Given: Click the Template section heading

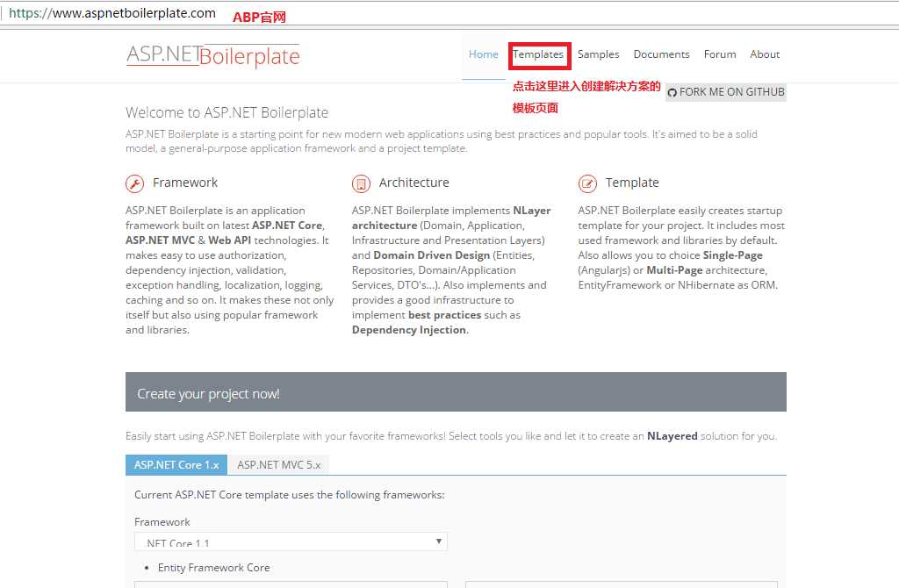Looking at the screenshot, I should pos(632,183).
